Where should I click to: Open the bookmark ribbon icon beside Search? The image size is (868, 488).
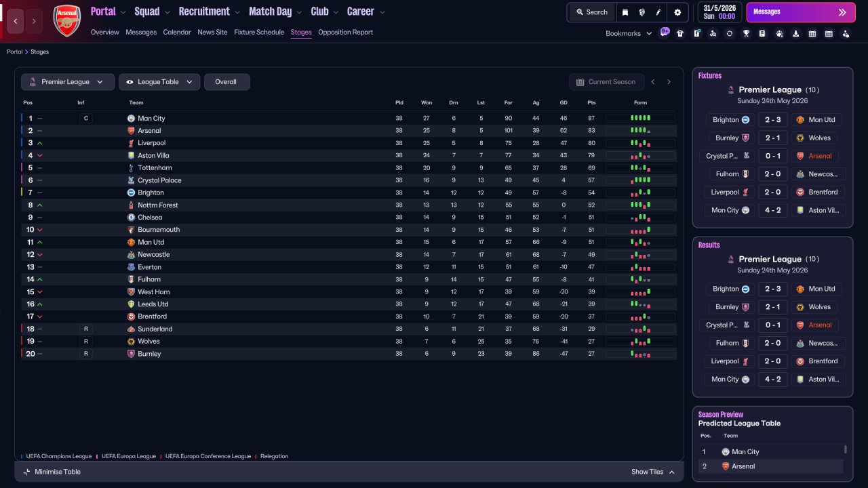pyautogui.click(x=625, y=12)
